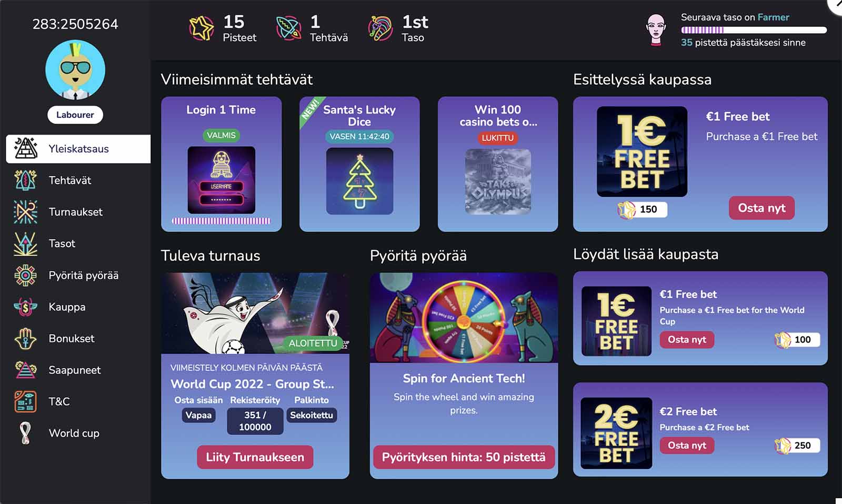Open the Tasot levels icon
Screen dimensions: 842x504
(25, 244)
